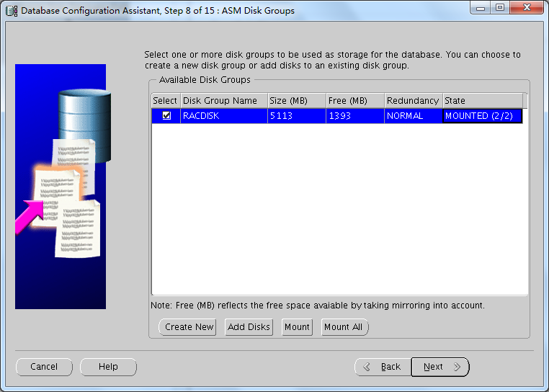
Task: Click the Database Configuration Assistant title icon
Action: tap(12, 11)
